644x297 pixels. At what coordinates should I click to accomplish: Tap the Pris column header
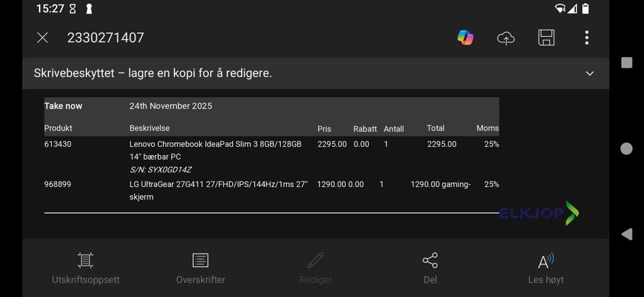[x=324, y=129]
